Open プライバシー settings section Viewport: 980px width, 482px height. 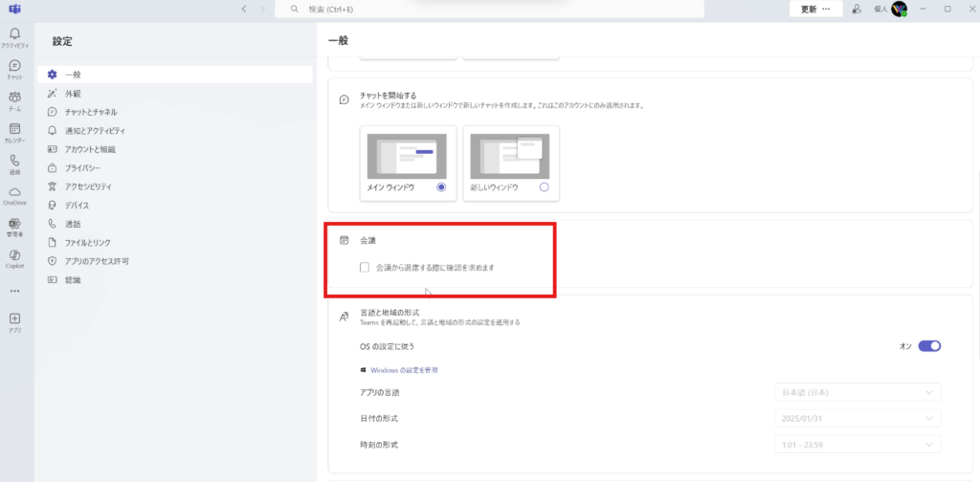tap(82, 168)
